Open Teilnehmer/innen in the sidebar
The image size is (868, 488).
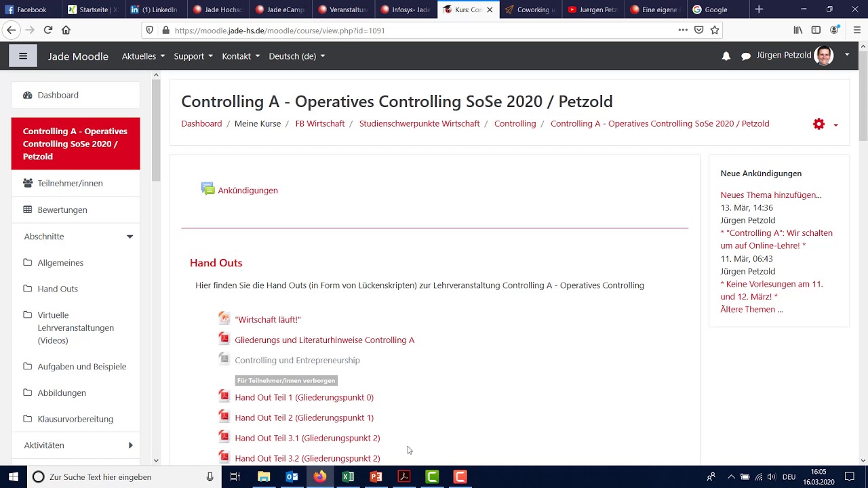[x=76, y=183]
